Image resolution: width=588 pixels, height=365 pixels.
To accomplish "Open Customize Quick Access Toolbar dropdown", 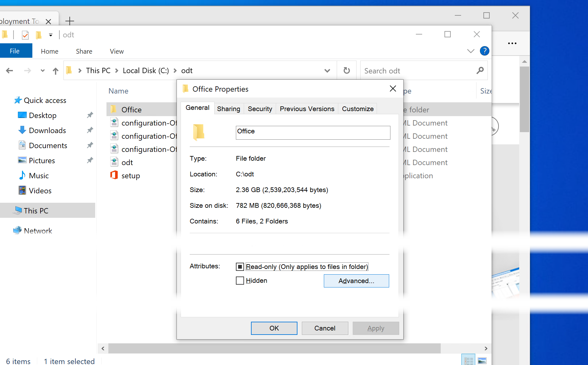I will 51,35.
